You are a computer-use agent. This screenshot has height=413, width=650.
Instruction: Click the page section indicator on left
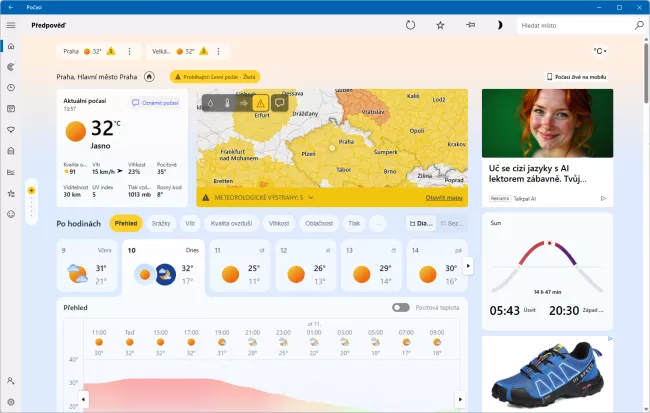(32, 202)
